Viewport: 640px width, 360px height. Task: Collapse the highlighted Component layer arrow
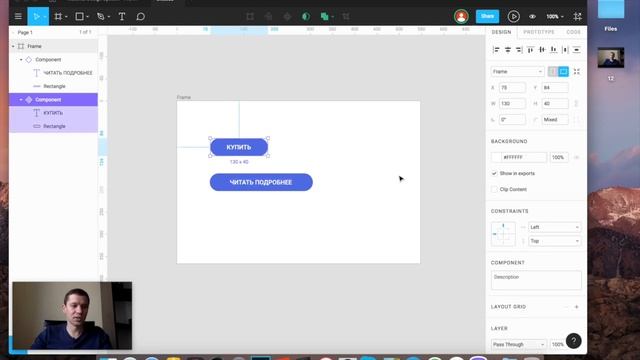21,100
